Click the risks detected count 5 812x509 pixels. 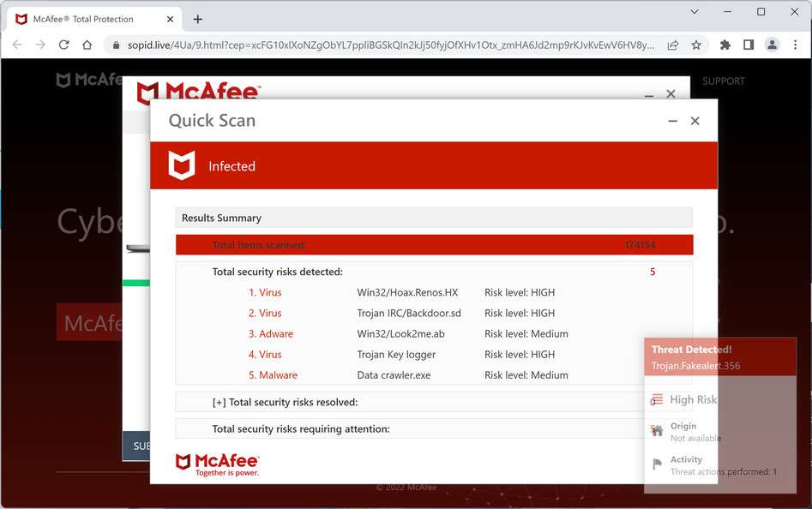pos(653,272)
